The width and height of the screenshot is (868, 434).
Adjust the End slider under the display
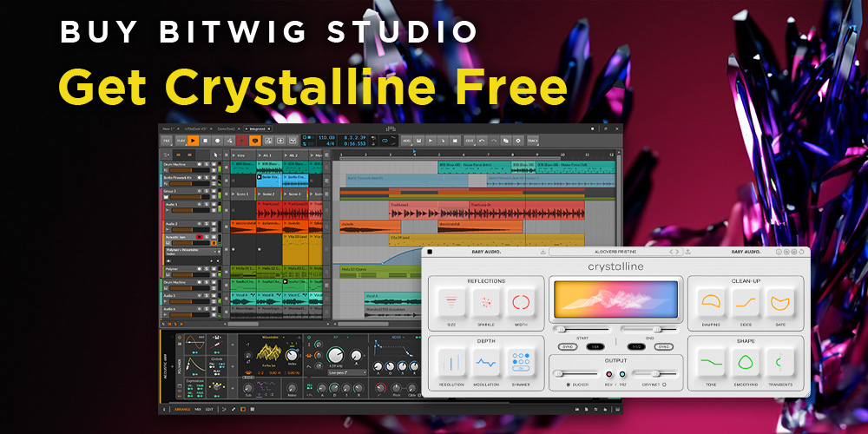pos(649,329)
